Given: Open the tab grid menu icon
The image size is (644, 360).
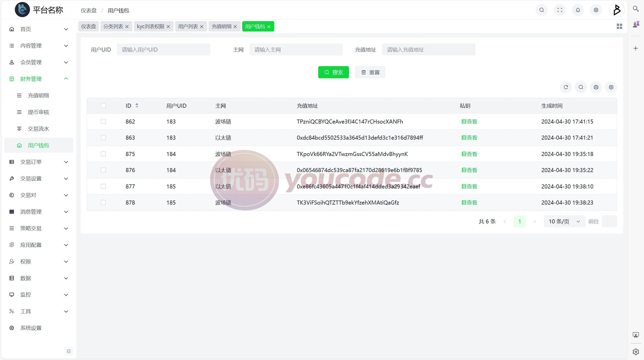Looking at the screenshot, I should [x=619, y=26].
